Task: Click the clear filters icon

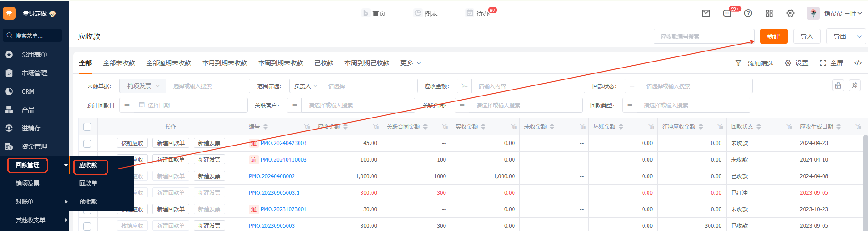Action: pos(838,85)
